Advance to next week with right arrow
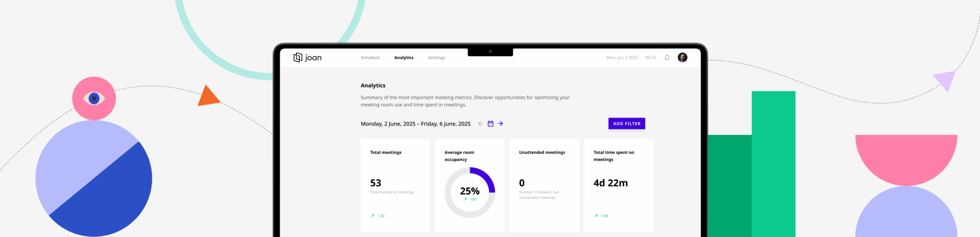Screen dimensions: 980x237 500,124
